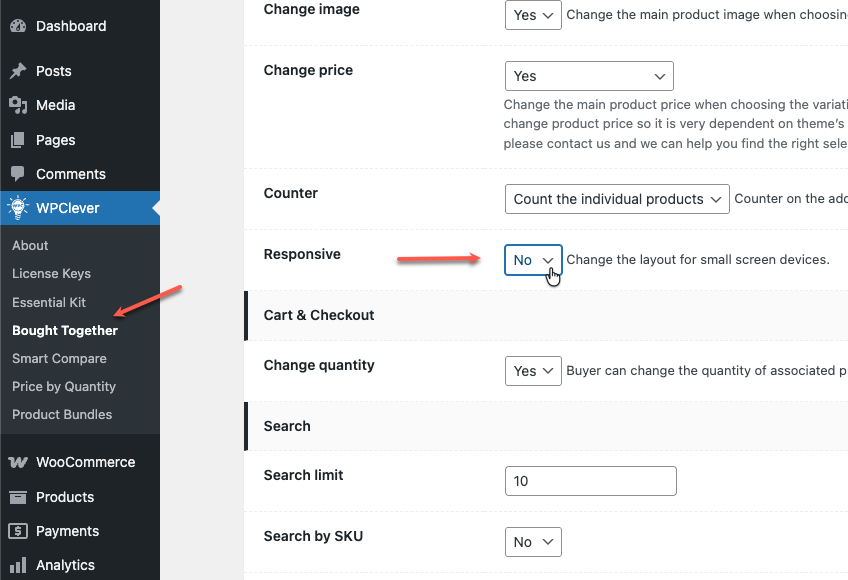Click the Analytics bar chart icon
This screenshot has height=580, width=848.
pyautogui.click(x=18, y=565)
